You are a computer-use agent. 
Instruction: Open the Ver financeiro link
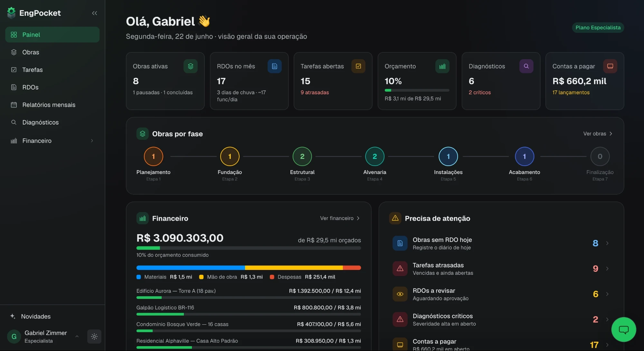point(340,218)
